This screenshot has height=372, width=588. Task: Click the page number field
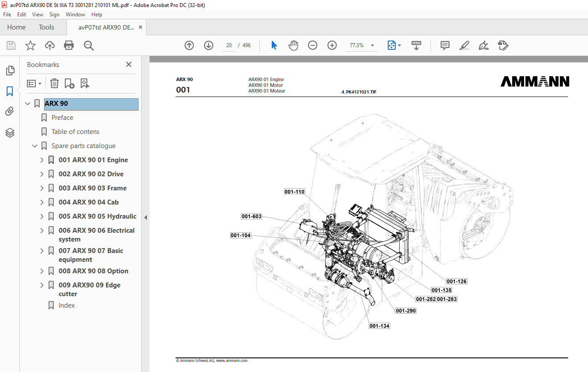[x=229, y=45]
